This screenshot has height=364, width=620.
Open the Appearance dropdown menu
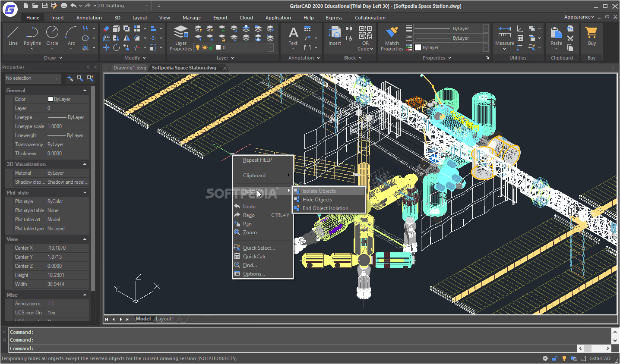pyautogui.click(x=579, y=17)
